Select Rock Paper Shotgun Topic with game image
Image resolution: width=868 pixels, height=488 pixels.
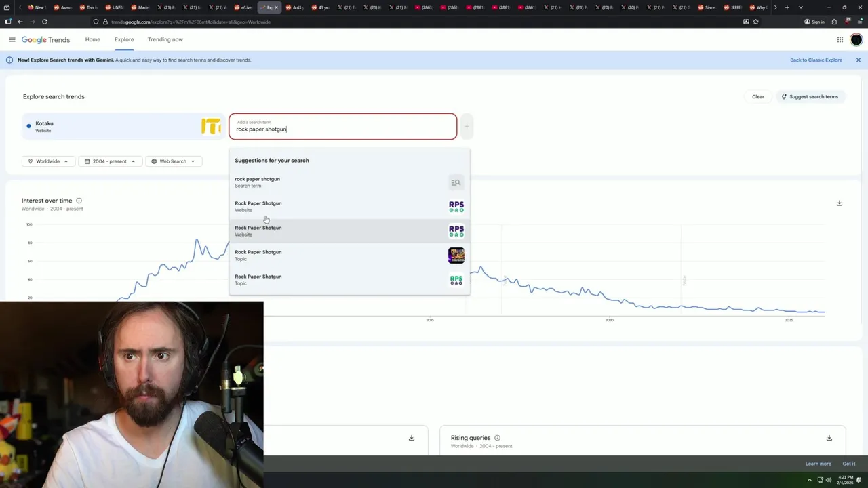(349, 255)
